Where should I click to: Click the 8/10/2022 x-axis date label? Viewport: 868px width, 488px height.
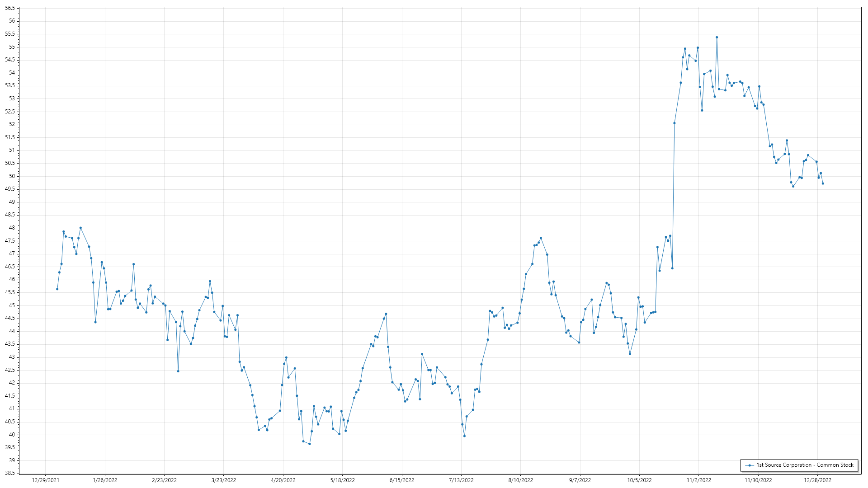tap(520, 480)
